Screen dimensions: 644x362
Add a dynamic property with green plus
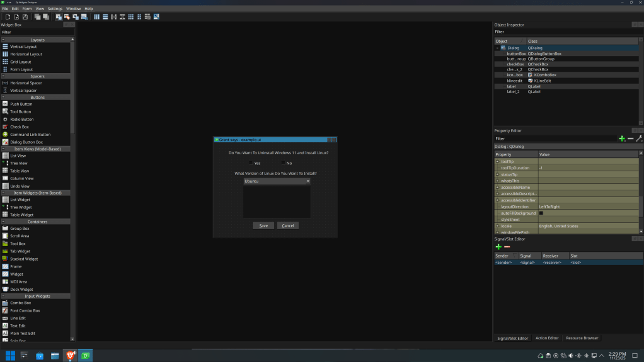[x=622, y=139]
